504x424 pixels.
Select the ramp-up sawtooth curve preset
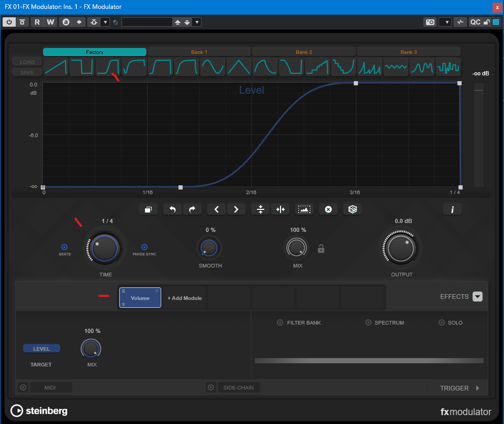point(55,67)
